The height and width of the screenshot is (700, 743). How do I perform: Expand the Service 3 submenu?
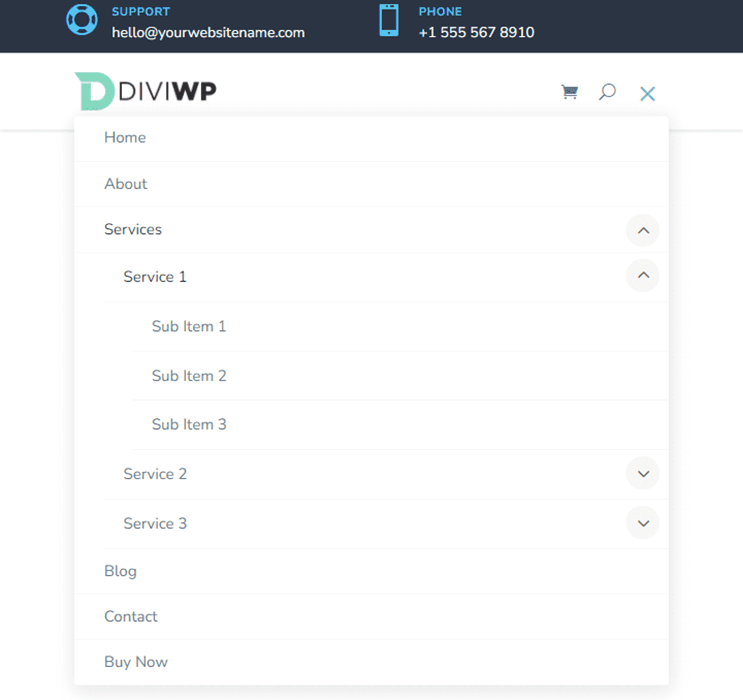click(x=642, y=523)
